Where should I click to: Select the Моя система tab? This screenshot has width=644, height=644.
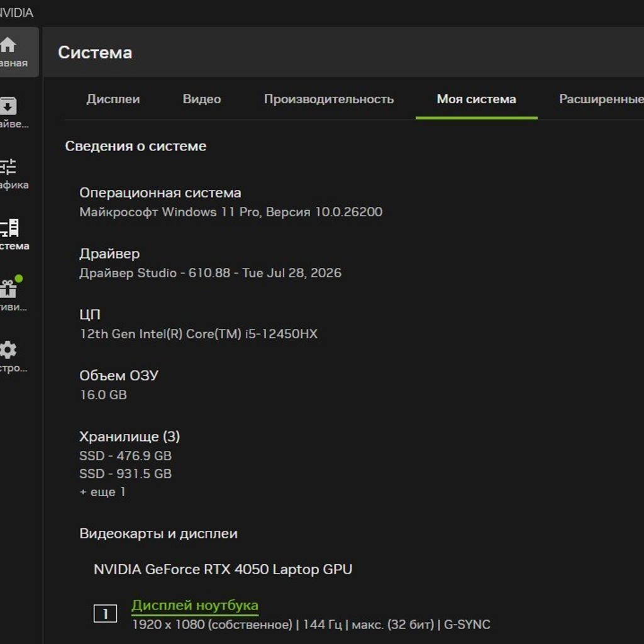coord(477,99)
